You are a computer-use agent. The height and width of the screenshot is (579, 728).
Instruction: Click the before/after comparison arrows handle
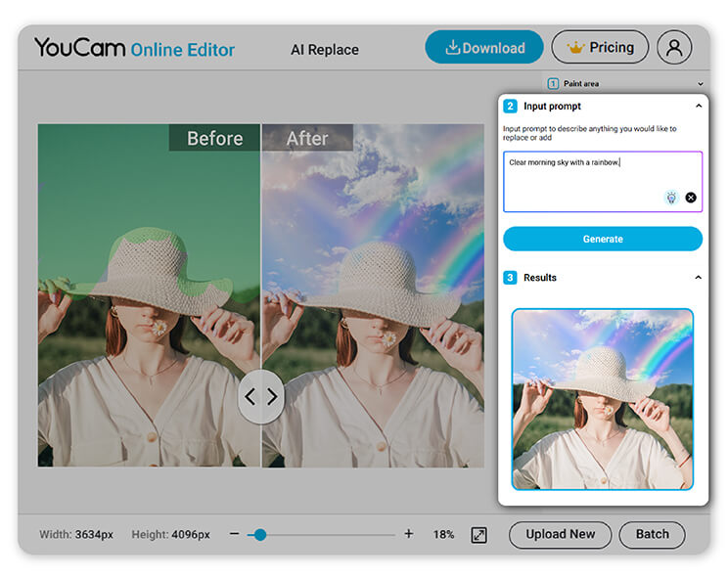pyautogui.click(x=261, y=397)
